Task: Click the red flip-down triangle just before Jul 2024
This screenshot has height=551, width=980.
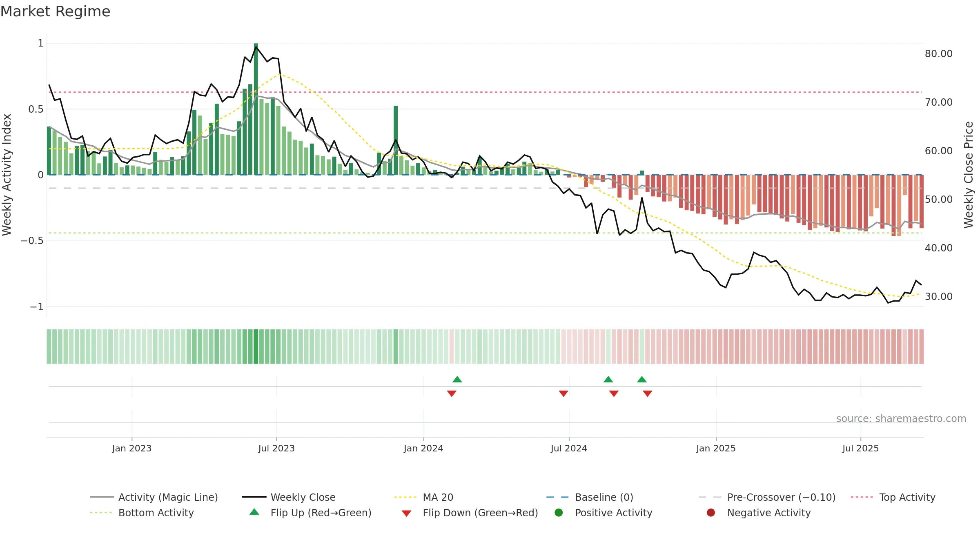Action: click(563, 393)
